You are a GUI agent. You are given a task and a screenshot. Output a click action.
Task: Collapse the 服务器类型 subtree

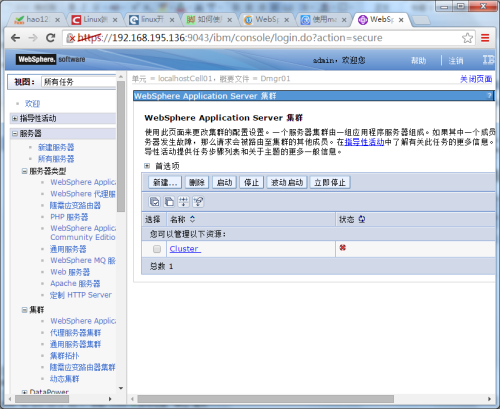[24, 171]
